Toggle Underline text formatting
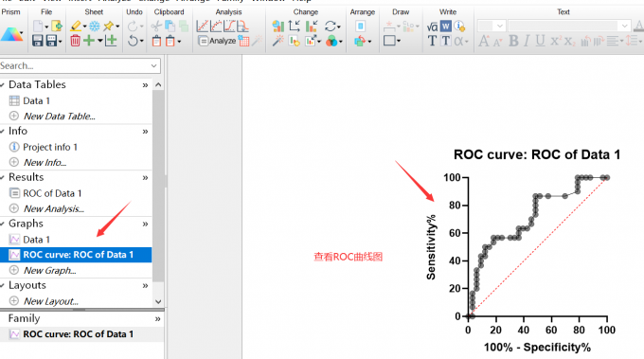Screen dimensions: 644x359 pos(540,41)
